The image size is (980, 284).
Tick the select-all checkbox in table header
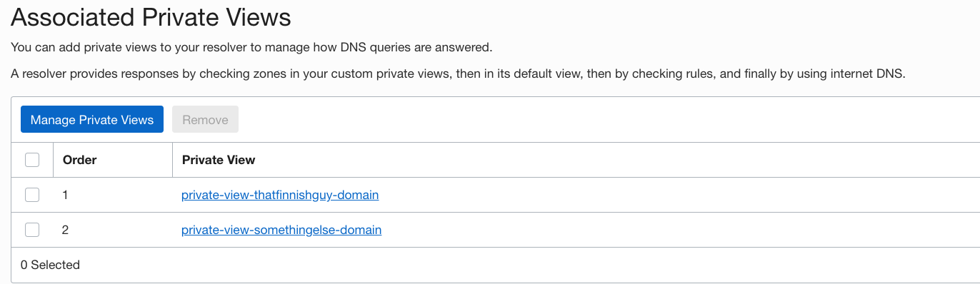click(32, 160)
